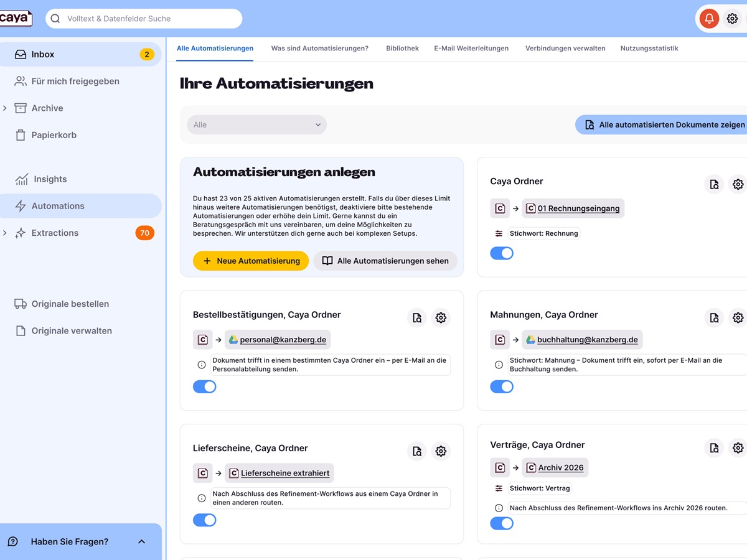Click filter icon beside Stichwort: Rechnung
Viewport: 747px width, 560px height.
499,233
